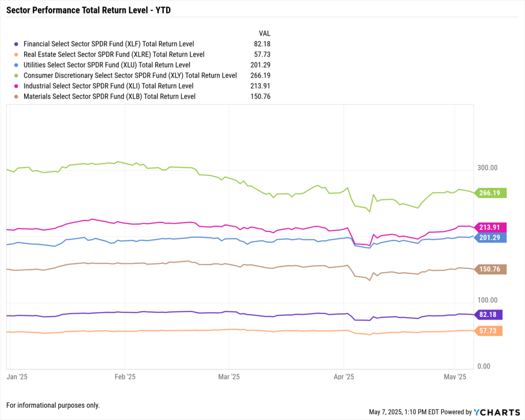Click legend value 266.19

pos(260,75)
